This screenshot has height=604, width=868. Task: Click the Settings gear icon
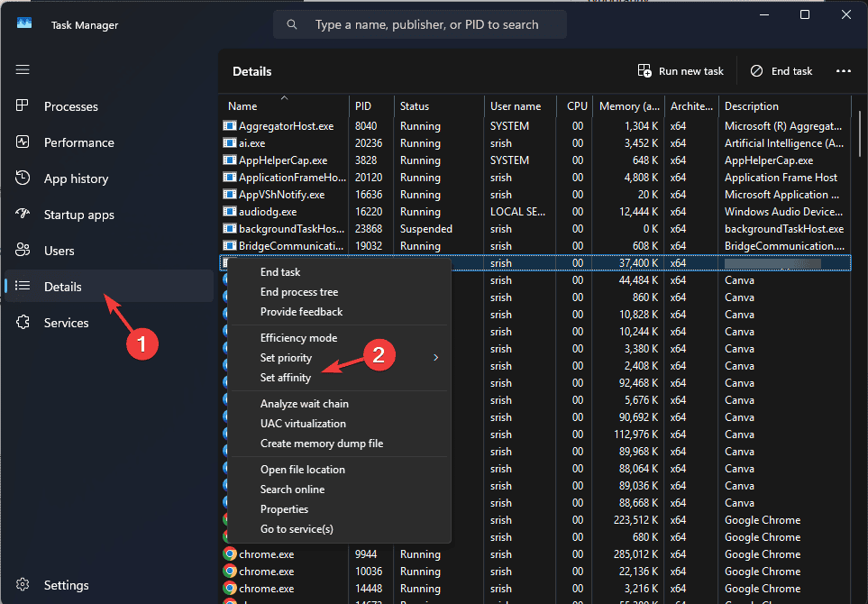point(23,585)
